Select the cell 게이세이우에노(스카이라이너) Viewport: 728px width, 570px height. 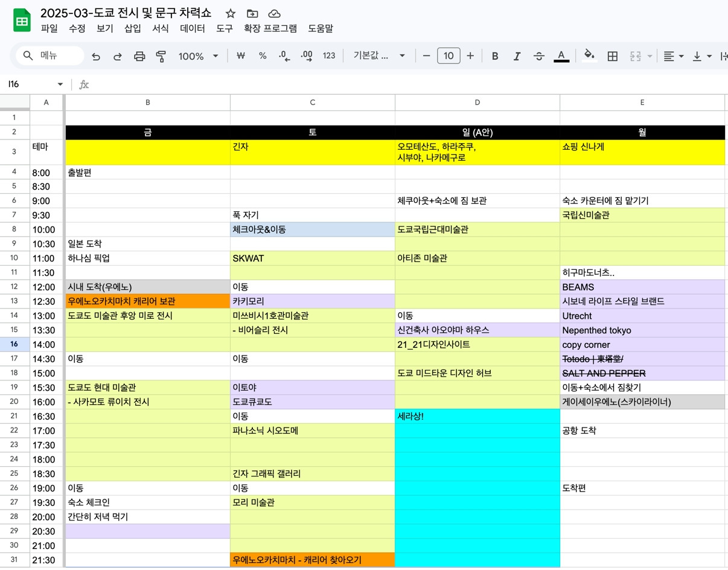(642, 402)
